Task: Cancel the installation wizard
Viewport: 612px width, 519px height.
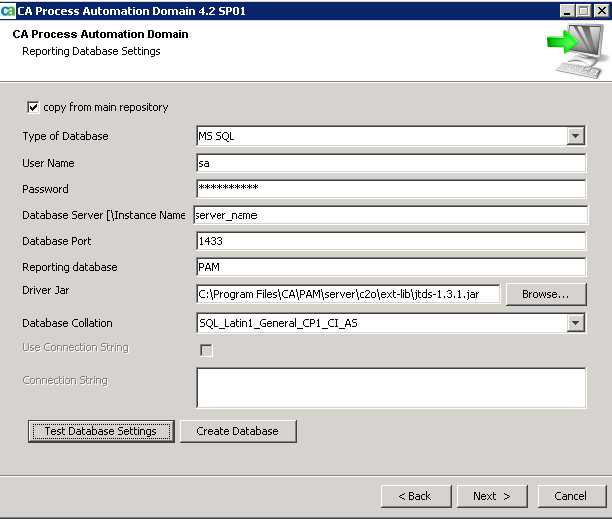Action: point(571,496)
